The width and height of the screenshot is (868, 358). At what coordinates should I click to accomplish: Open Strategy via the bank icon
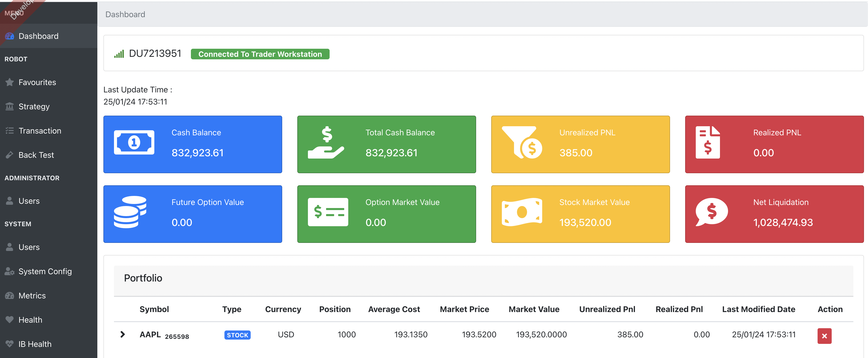(x=9, y=106)
